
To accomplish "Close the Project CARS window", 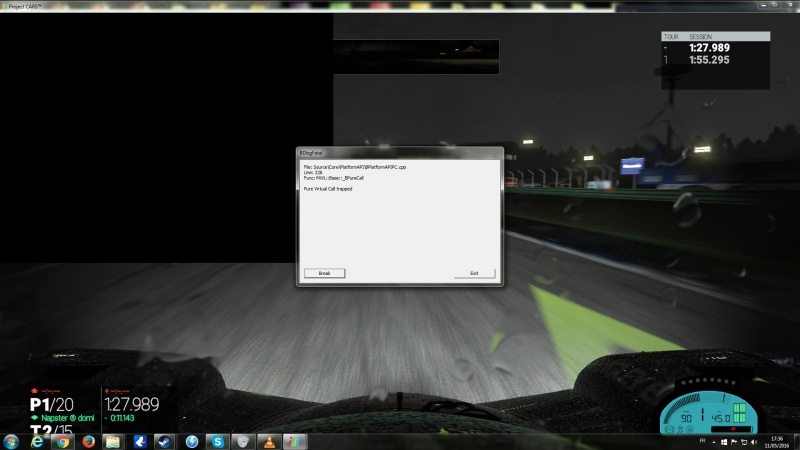I will tap(790, 5).
